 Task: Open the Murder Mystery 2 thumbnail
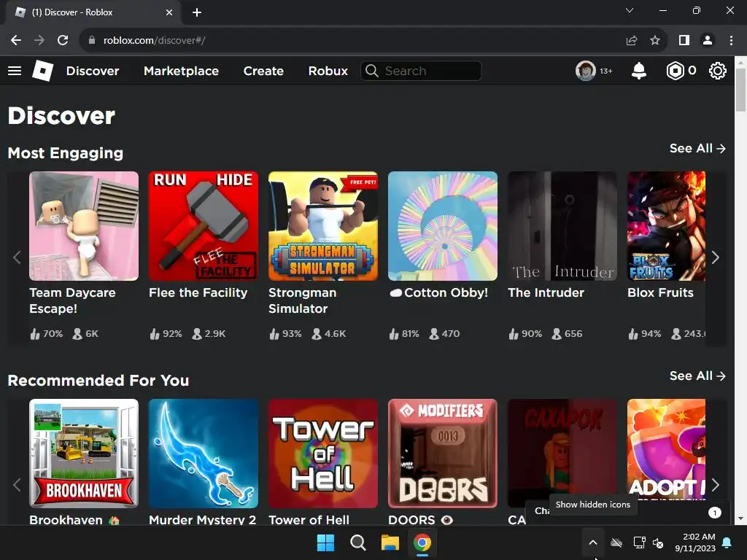204,454
